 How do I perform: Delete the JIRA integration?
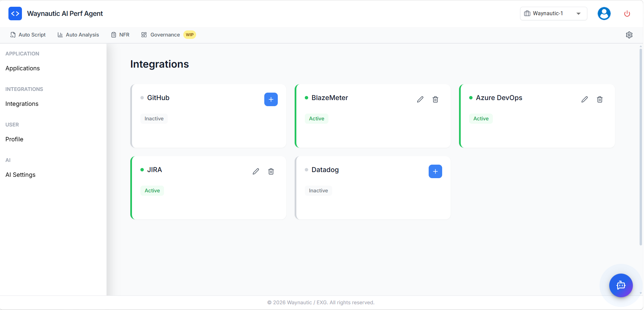pyautogui.click(x=271, y=171)
